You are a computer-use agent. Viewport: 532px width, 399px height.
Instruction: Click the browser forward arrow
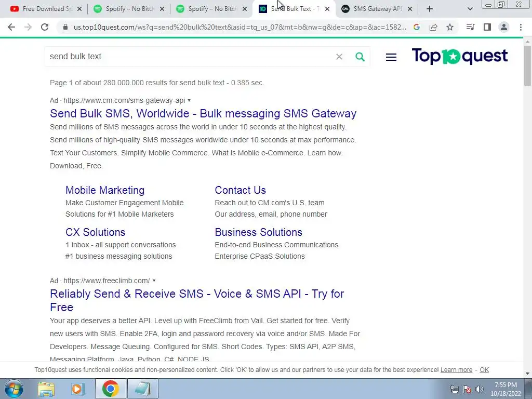click(28, 27)
